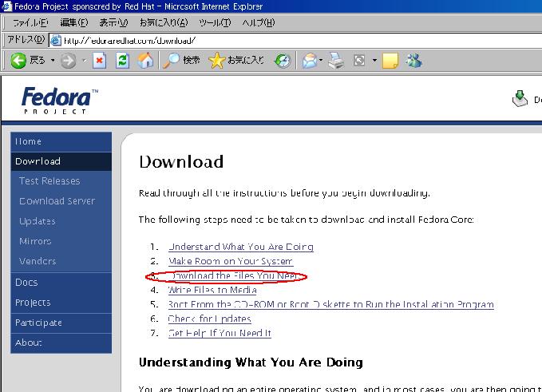Go to the Home page icon
This screenshot has width=542, height=392.
(x=145, y=61)
